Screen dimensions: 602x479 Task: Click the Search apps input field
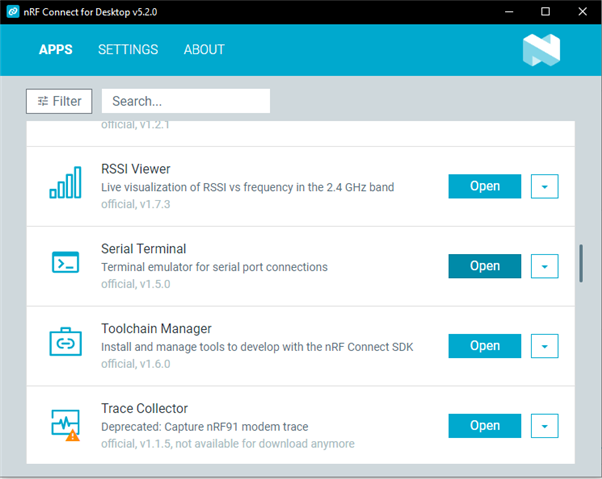(x=186, y=101)
